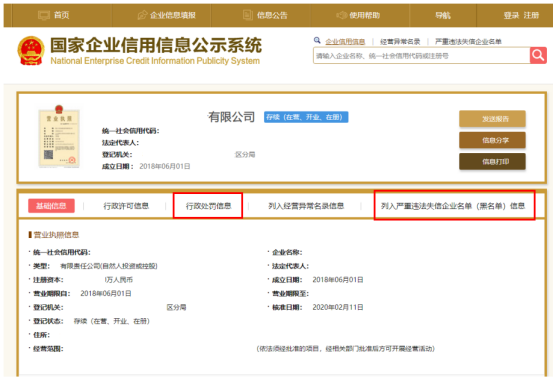The width and height of the screenshot is (554, 382).
Task: Click the 注册 link
Action: 531,15
